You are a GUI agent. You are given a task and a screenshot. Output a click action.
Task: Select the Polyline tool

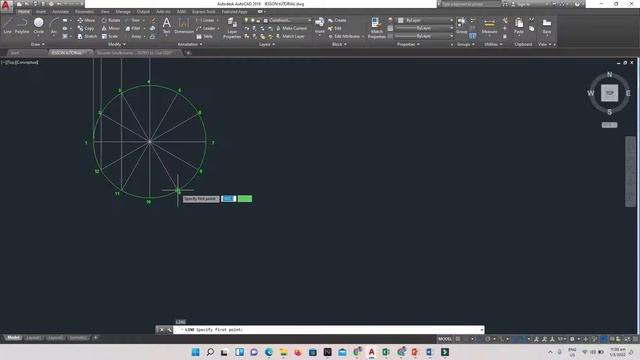tap(22, 25)
